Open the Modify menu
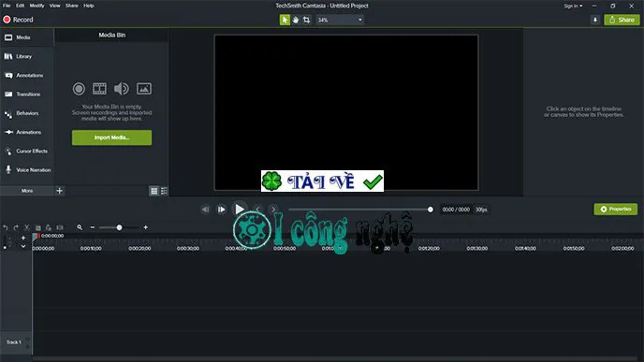 pos(37,6)
